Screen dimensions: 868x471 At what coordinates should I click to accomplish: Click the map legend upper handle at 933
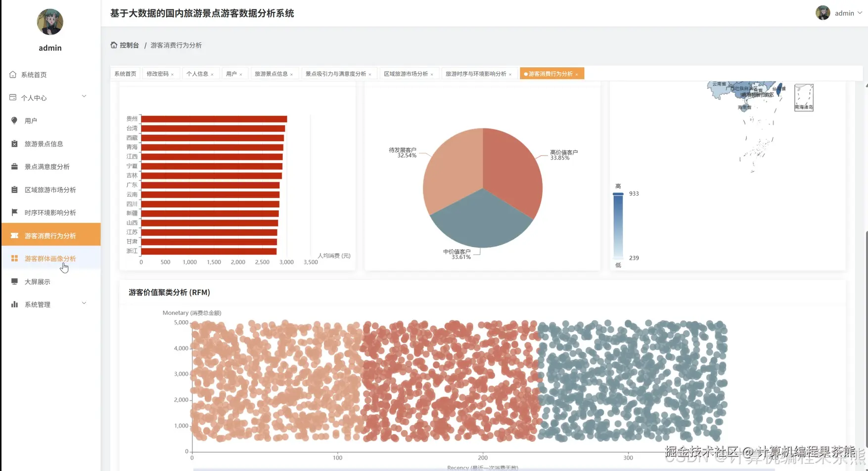(618, 194)
